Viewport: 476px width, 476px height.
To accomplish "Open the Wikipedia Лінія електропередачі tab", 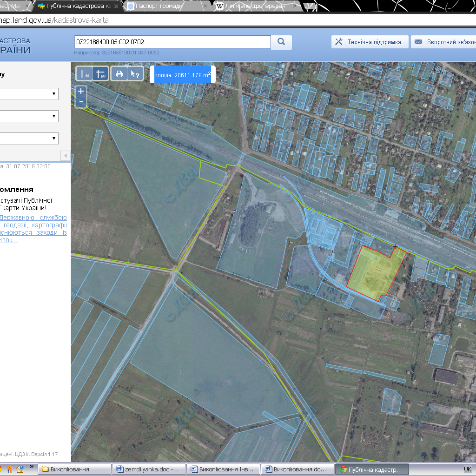I will click(256, 6).
